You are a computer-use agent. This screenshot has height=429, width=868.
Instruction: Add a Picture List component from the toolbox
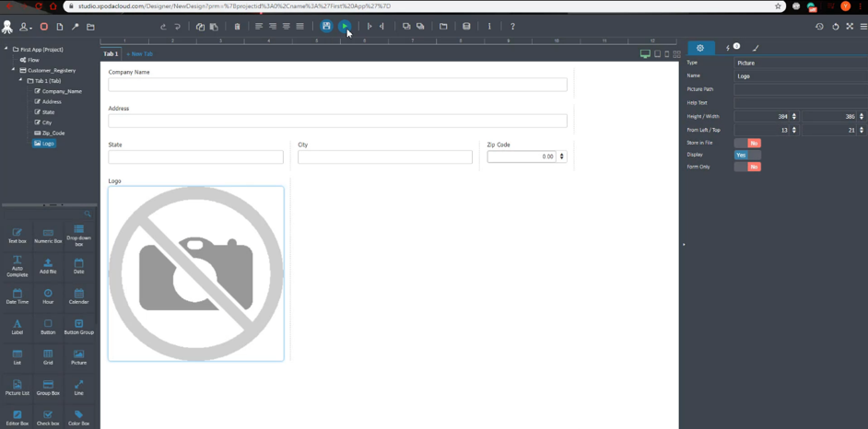tap(18, 387)
